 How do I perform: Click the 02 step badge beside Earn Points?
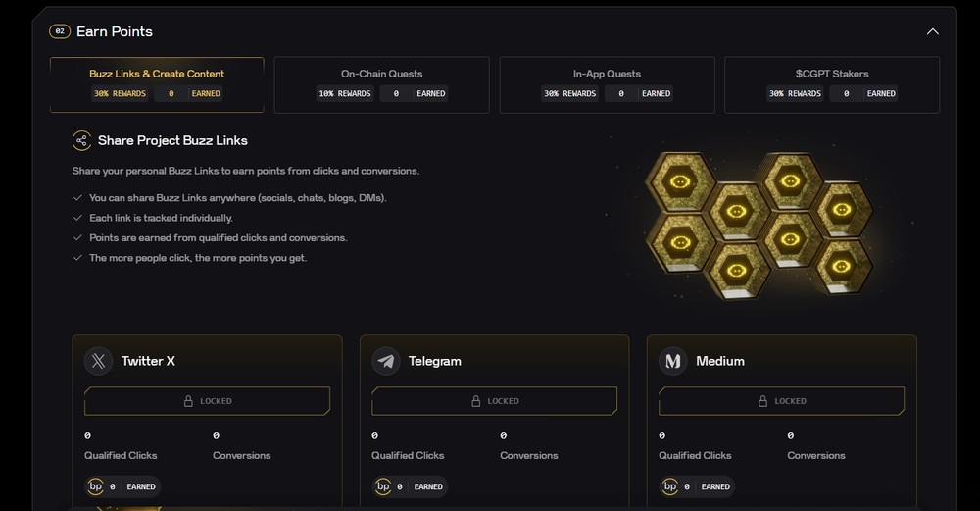click(60, 31)
